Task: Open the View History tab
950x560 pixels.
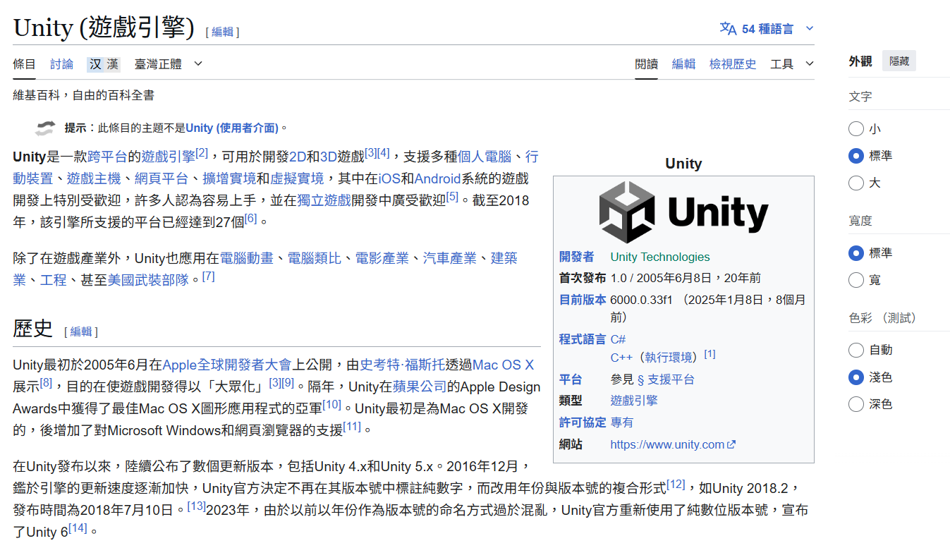Action: pyautogui.click(x=732, y=64)
